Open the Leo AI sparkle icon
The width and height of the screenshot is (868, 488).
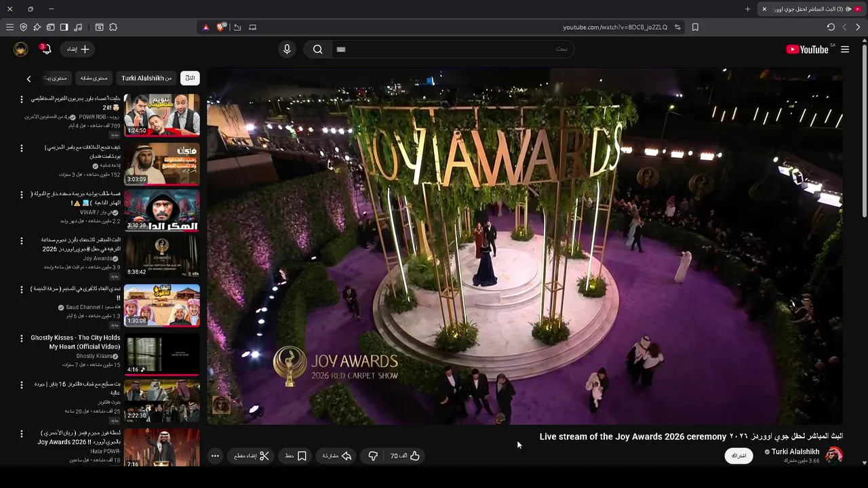37,27
